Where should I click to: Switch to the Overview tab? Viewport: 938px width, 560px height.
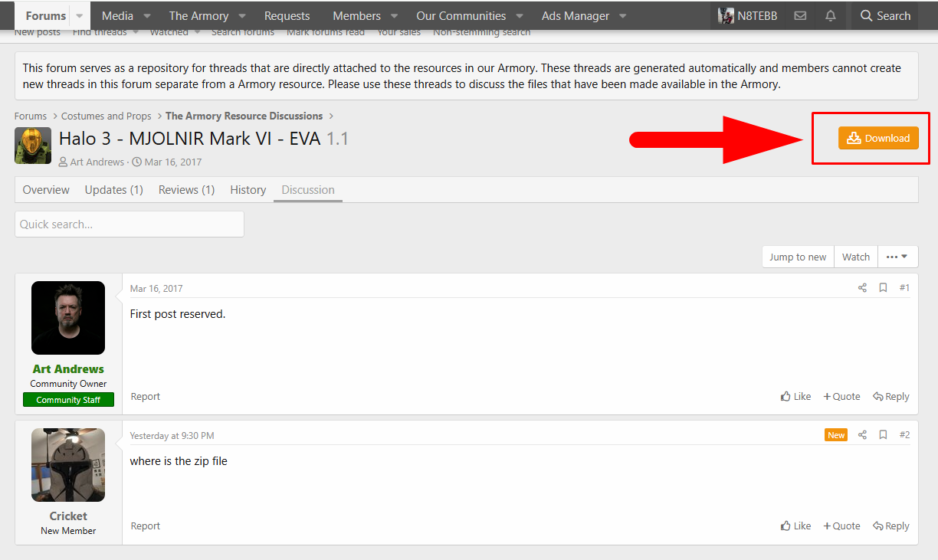[x=46, y=190]
